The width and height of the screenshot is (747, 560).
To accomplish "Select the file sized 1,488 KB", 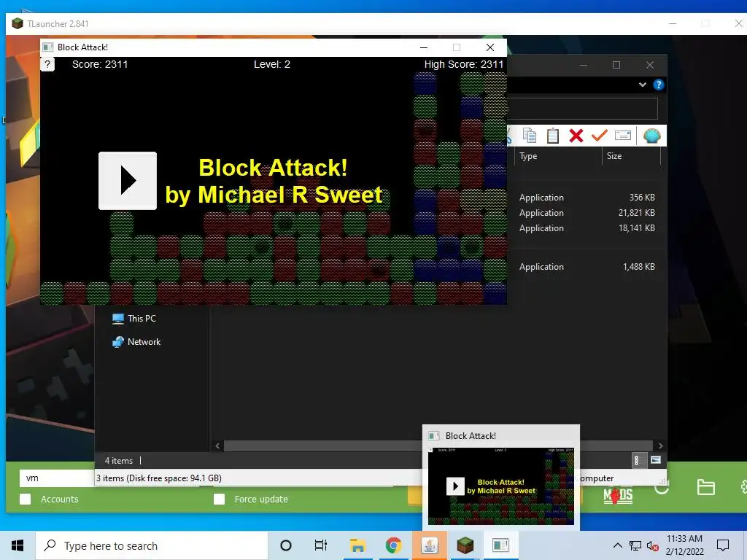I will click(x=587, y=267).
